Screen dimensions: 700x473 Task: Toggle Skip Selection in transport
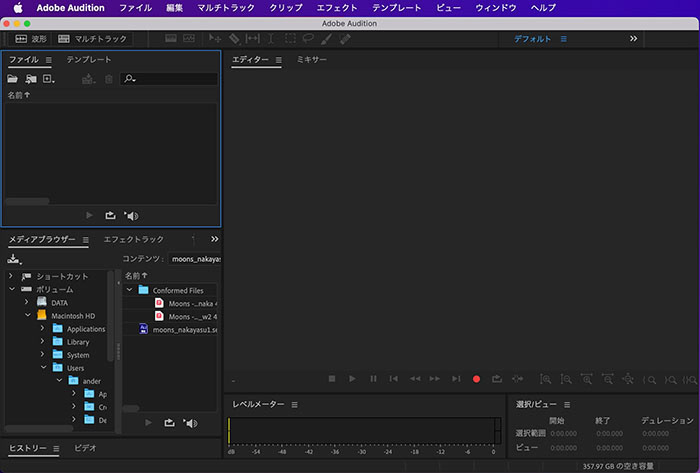517,378
